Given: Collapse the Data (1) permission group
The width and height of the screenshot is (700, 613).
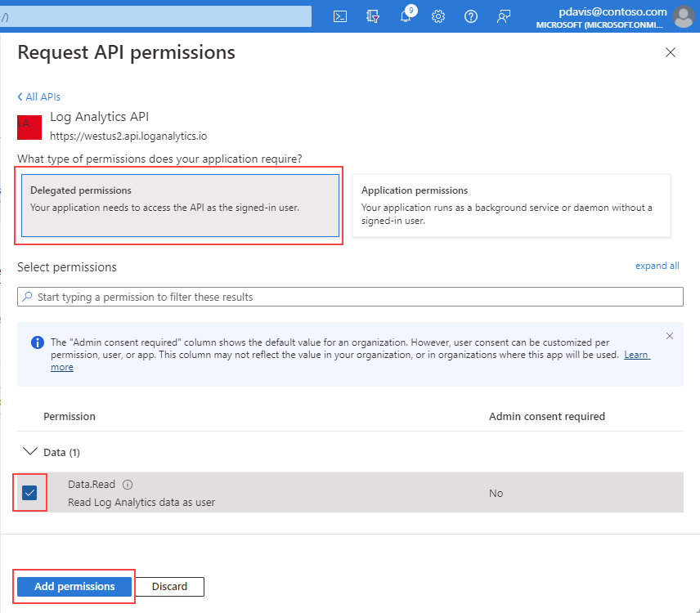Looking at the screenshot, I should 29,452.
